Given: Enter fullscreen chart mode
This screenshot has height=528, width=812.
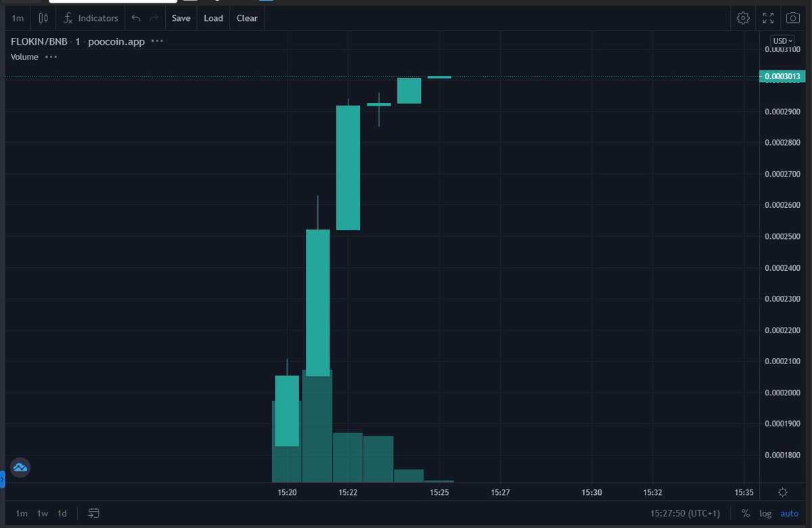Looking at the screenshot, I should pos(768,18).
